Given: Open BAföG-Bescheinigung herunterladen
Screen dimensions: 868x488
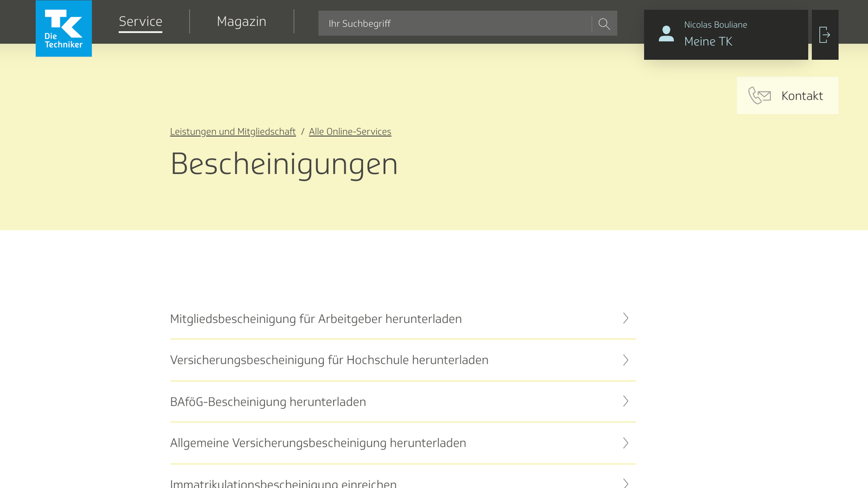Looking at the screenshot, I should 403,402.
